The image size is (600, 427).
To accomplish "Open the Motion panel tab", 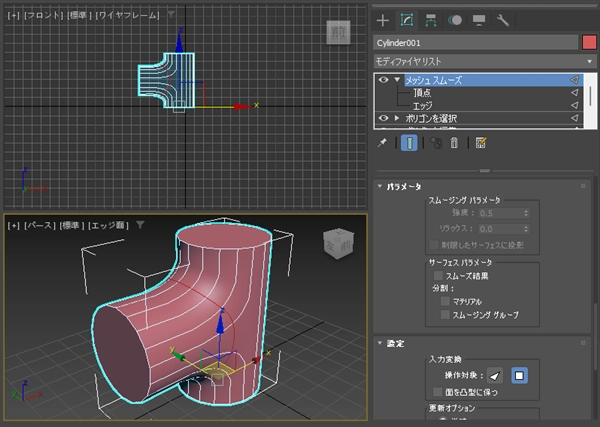I will pos(455,20).
